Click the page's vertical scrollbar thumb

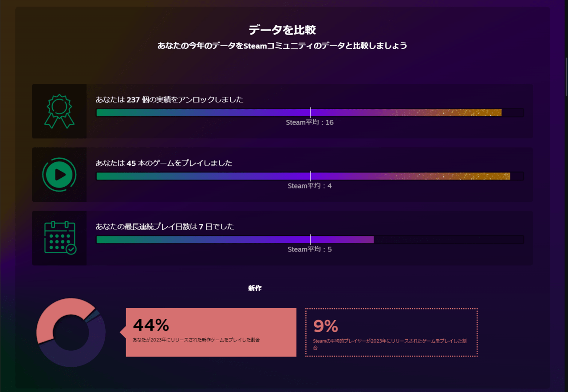click(566, 76)
